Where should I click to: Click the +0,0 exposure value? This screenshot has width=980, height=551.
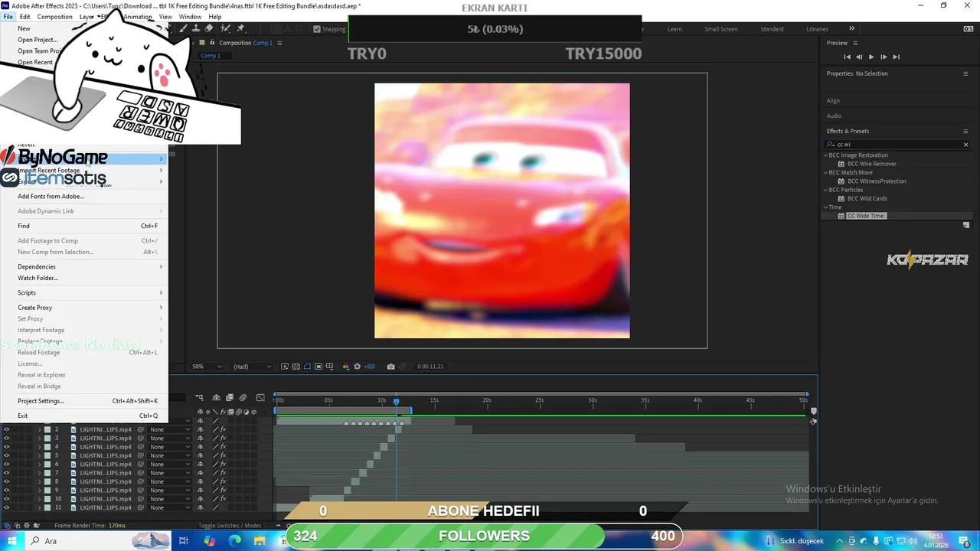coord(369,367)
